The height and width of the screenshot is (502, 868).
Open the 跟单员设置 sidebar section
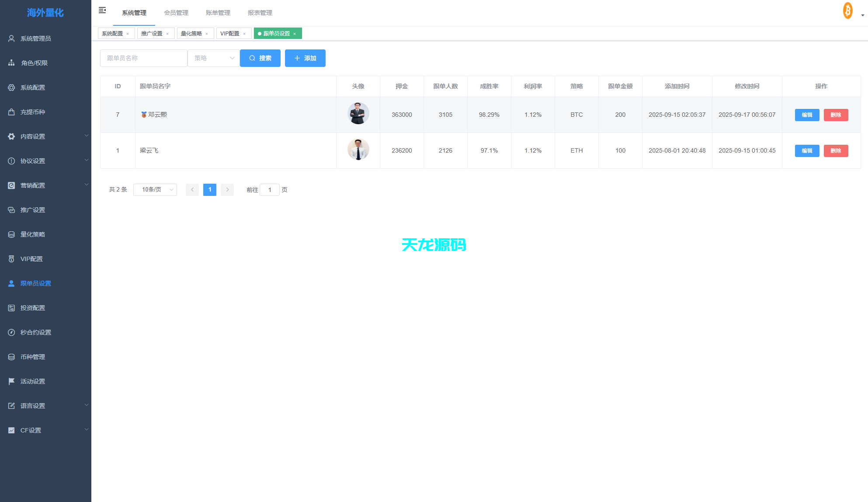pos(35,283)
